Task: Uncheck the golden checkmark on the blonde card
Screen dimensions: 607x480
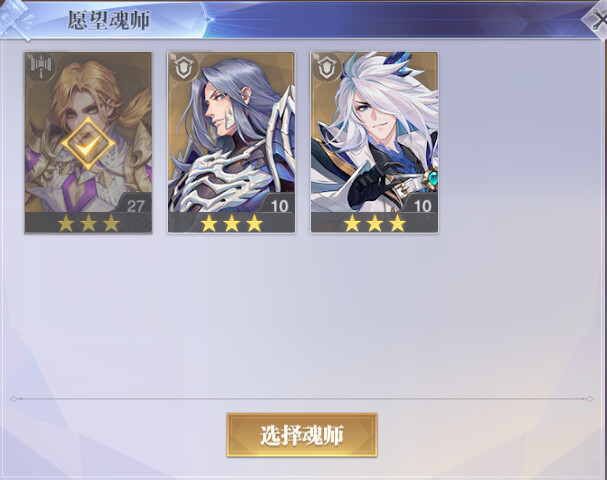Action: [88, 144]
